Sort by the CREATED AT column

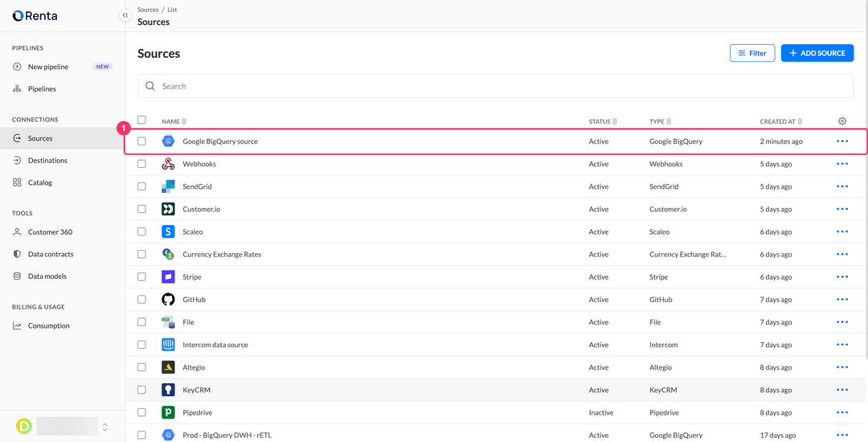pos(781,121)
